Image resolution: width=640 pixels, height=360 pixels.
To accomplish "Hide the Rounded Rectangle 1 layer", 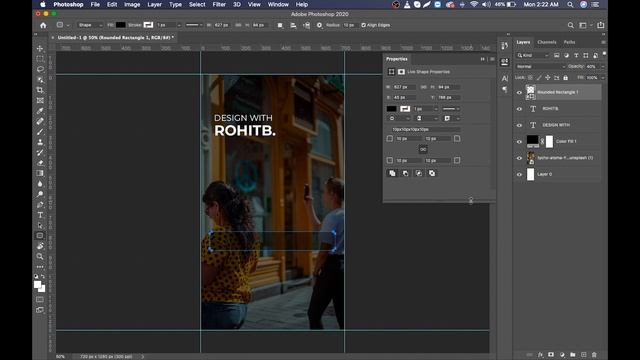I will pyautogui.click(x=519, y=93).
